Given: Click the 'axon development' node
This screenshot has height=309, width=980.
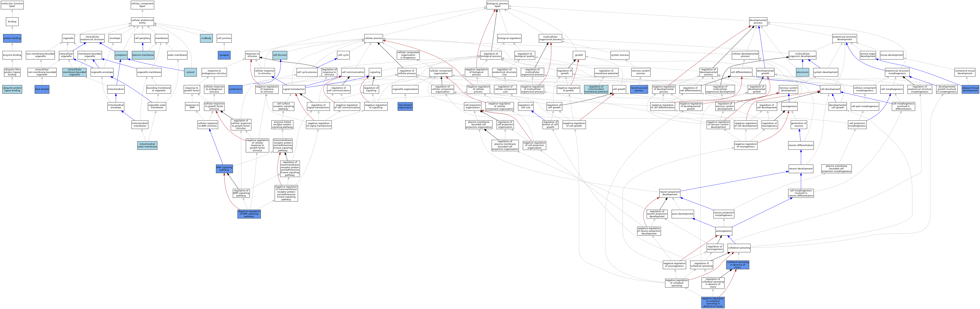Looking at the screenshot, I should [x=682, y=214].
